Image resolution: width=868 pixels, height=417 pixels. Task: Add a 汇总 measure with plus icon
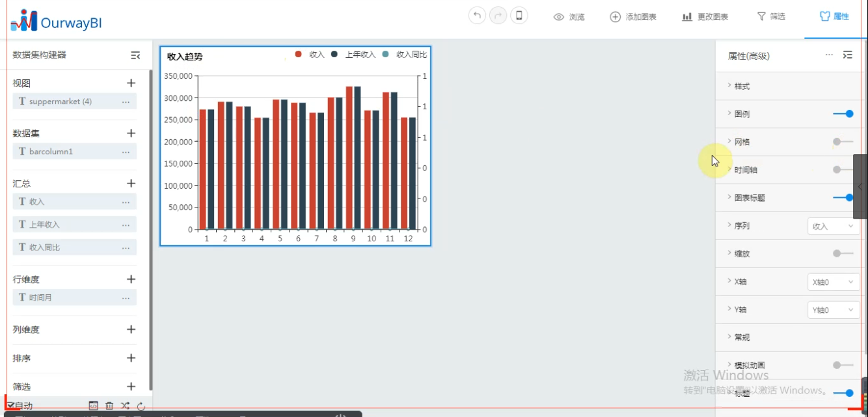click(x=131, y=183)
